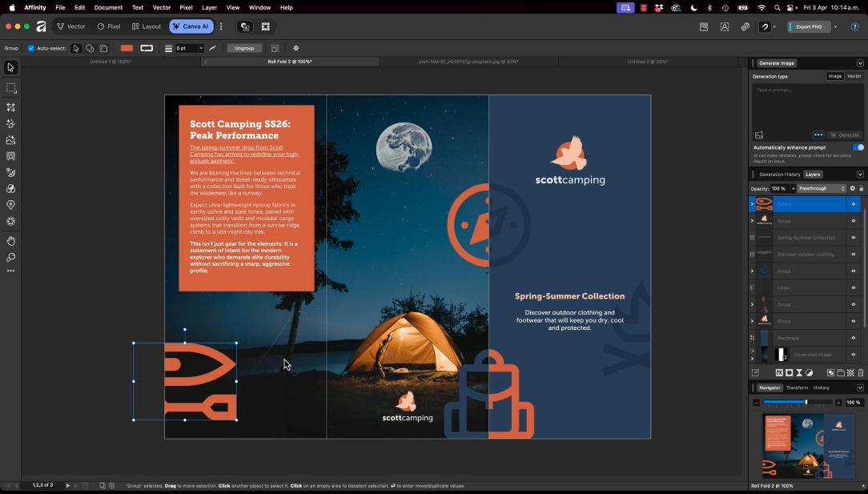The image size is (868, 494).
Task: Select the Crop tool in the left toolbar
Action: [x=10, y=106]
